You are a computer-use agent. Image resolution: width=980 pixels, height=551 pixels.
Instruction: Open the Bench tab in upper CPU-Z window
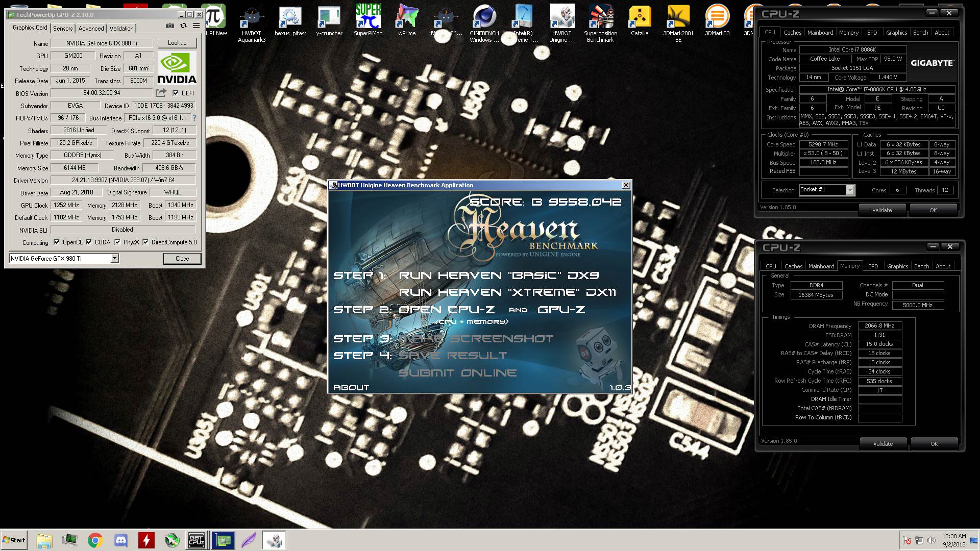[x=921, y=33]
